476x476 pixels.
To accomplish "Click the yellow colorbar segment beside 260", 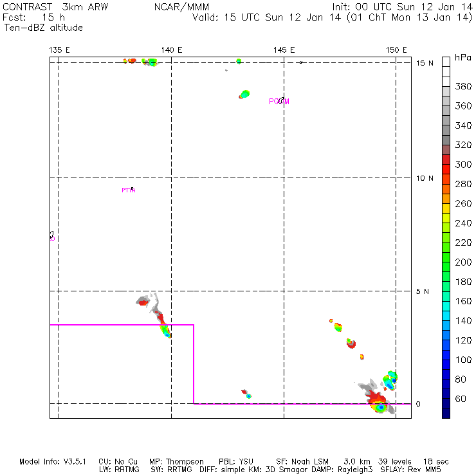I will click(x=446, y=208).
